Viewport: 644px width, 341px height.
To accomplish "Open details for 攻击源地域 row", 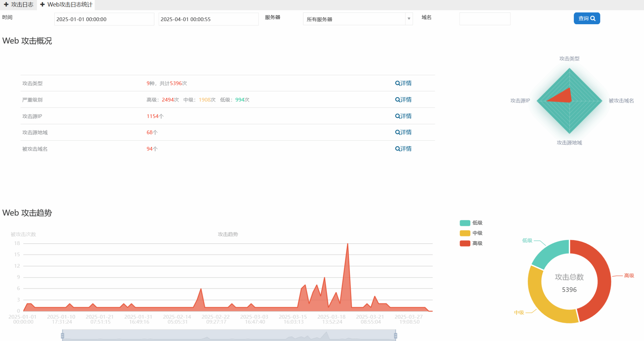I will pos(403,132).
